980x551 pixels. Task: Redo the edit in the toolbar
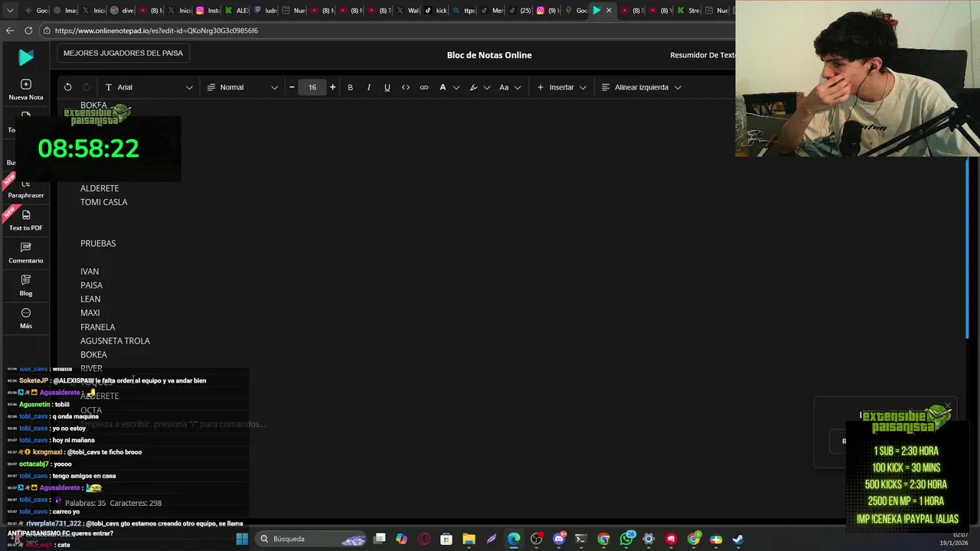click(86, 87)
